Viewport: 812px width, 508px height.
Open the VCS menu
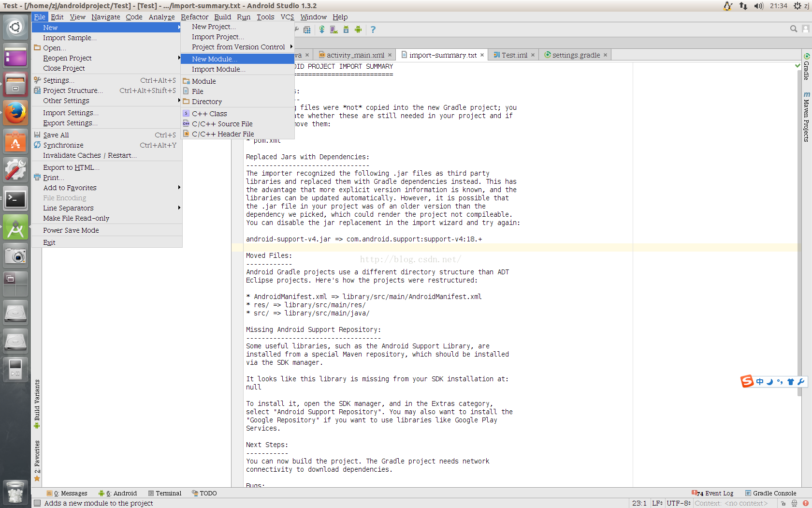click(287, 17)
